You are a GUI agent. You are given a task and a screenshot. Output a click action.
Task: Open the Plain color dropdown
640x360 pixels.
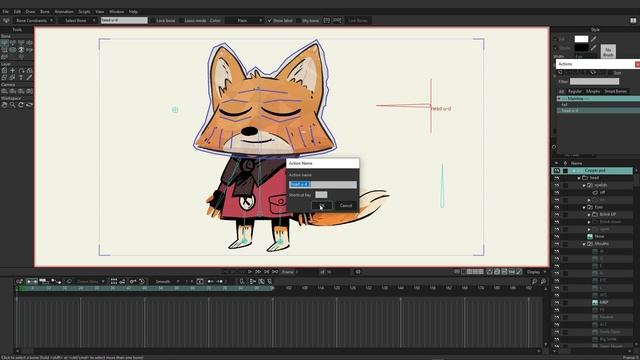245,20
